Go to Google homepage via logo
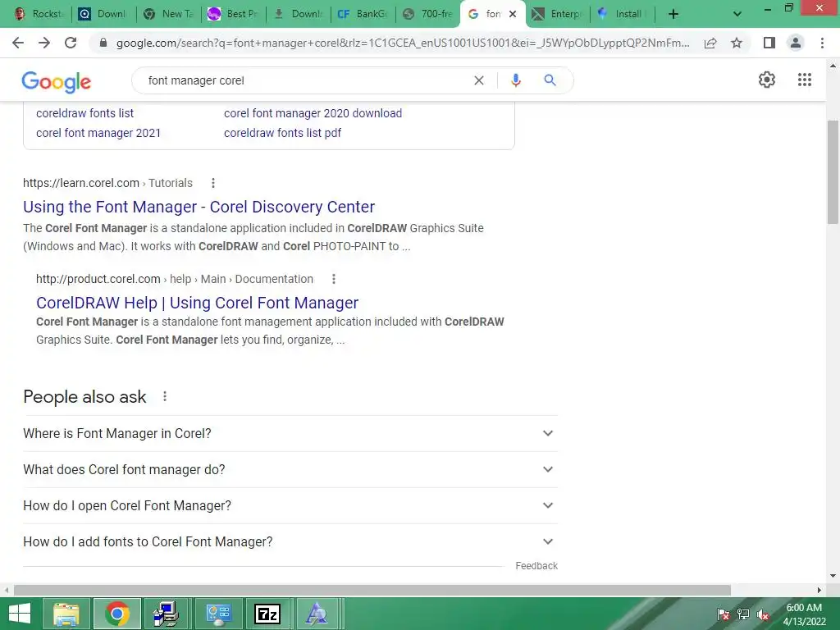Viewport: 840px width, 630px height. coord(57,81)
